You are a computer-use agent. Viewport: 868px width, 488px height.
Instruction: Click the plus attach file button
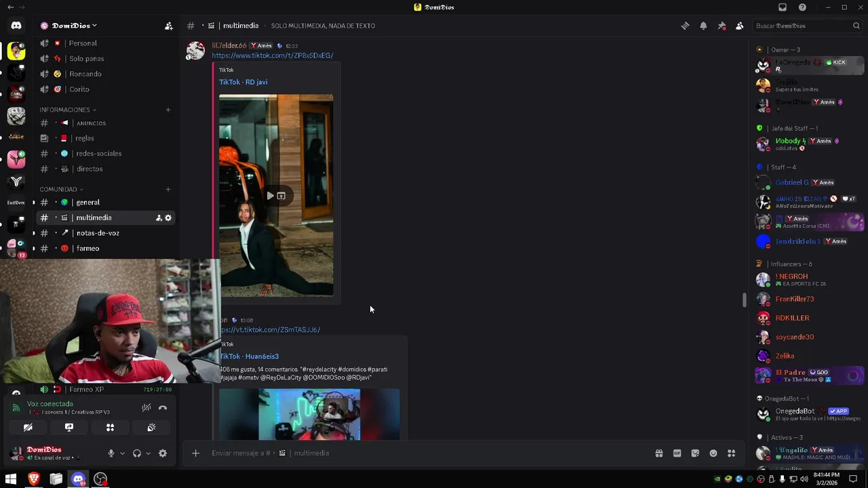[x=196, y=453]
